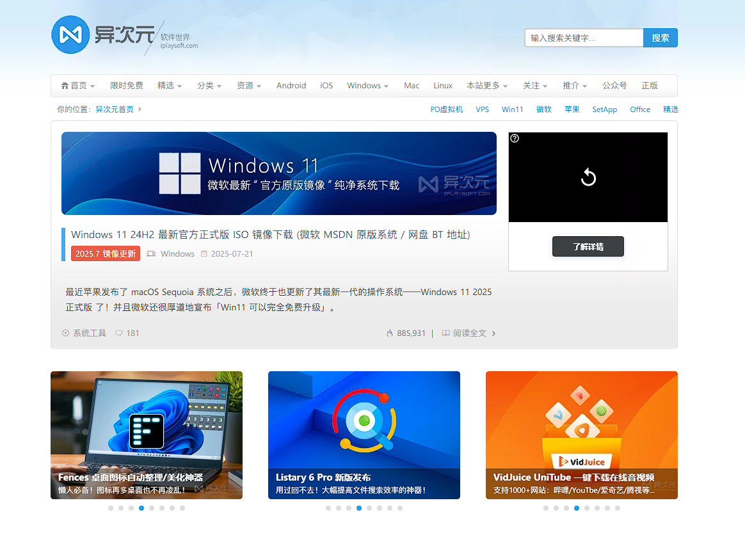Viewport: 745px width, 560px height.
Task: Select last dot of Fences carousel
Action: pyautogui.click(x=182, y=508)
